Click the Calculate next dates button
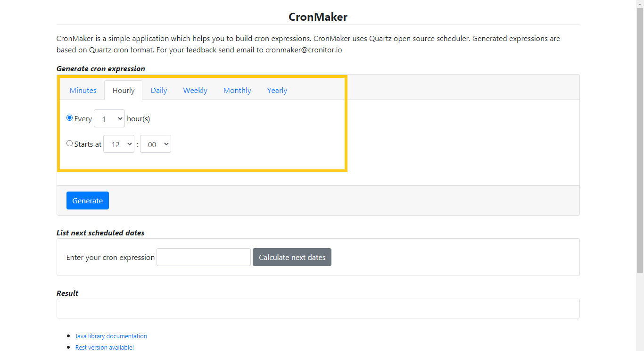 [291, 257]
